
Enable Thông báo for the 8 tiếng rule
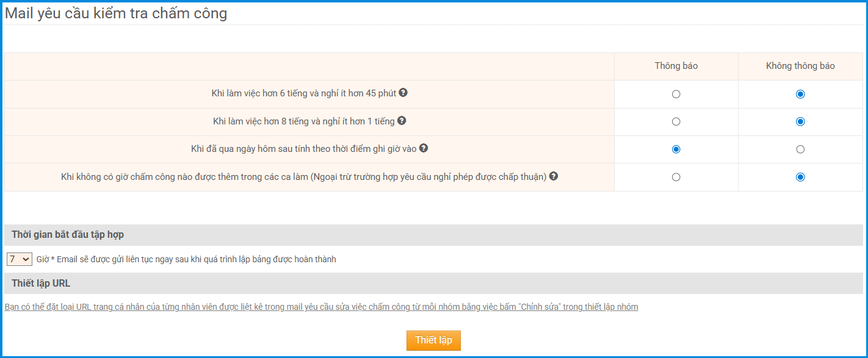coord(676,121)
